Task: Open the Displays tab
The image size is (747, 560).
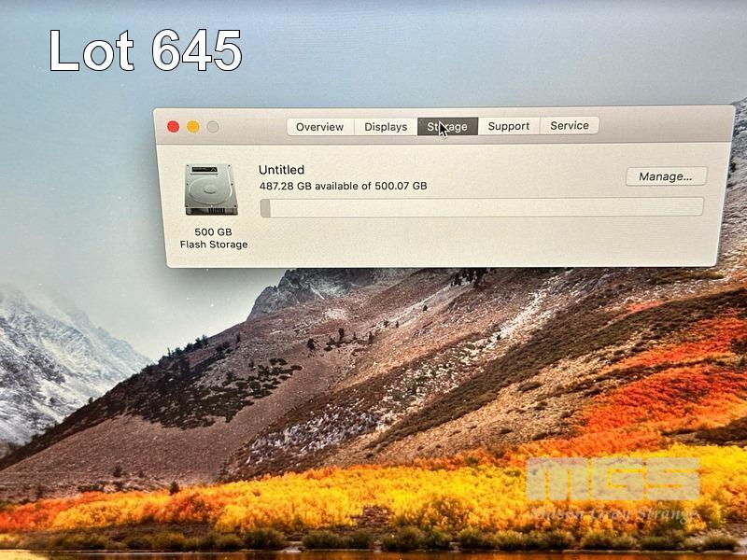Action: tap(386, 127)
